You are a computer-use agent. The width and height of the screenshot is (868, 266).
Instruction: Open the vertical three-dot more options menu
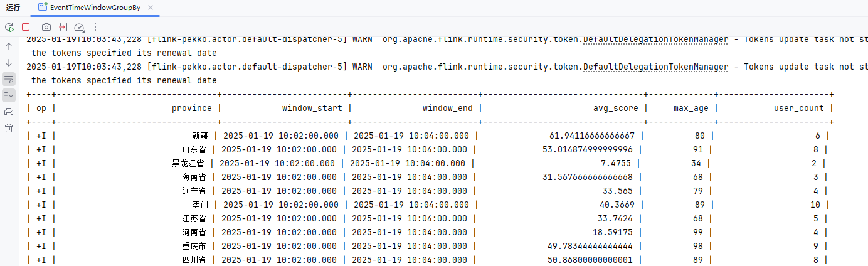coord(95,27)
